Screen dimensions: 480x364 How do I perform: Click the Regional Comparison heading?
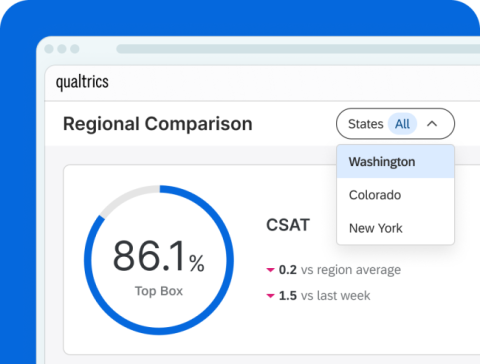pos(158,124)
